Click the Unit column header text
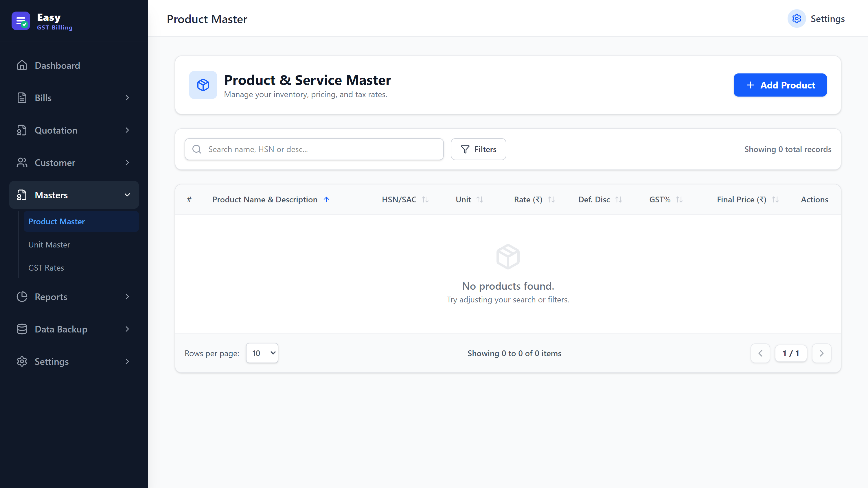The width and height of the screenshot is (868, 488). pyautogui.click(x=463, y=200)
